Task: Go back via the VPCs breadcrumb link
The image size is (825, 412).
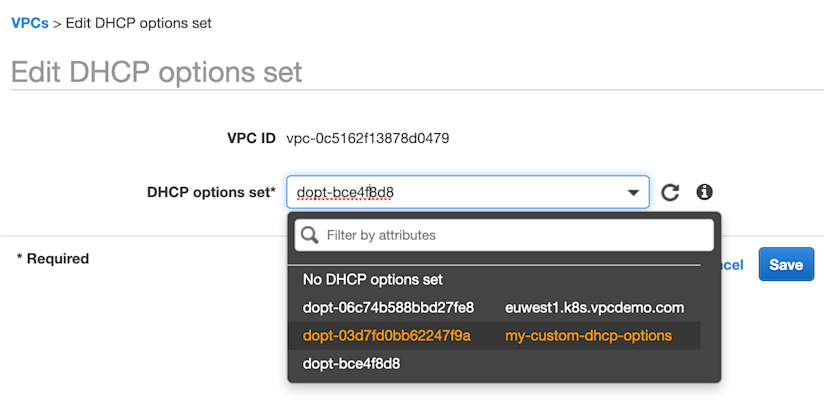Action: tap(30, 23)
